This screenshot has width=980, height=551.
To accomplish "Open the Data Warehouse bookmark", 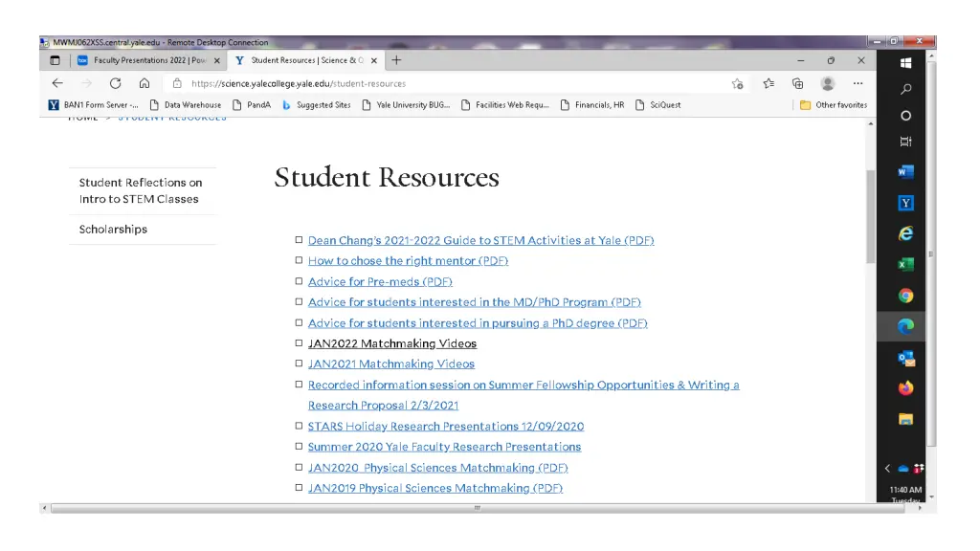I will click(186, 105).
